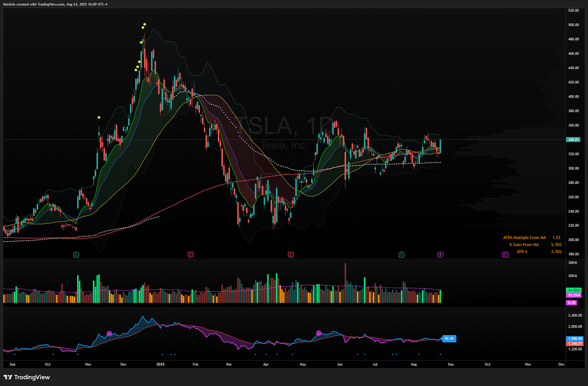
Task: Click the 5.76% gain value
Action: [x=556, y=244]
